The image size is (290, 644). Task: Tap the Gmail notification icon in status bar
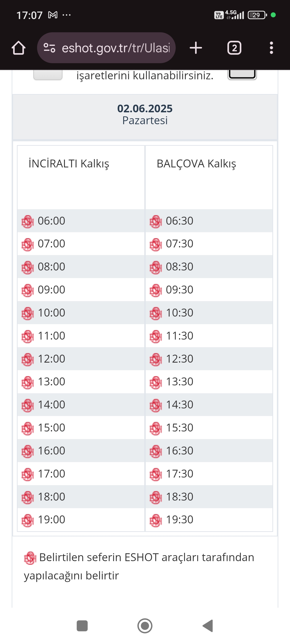pyautogui.click(x=53, y=15)
